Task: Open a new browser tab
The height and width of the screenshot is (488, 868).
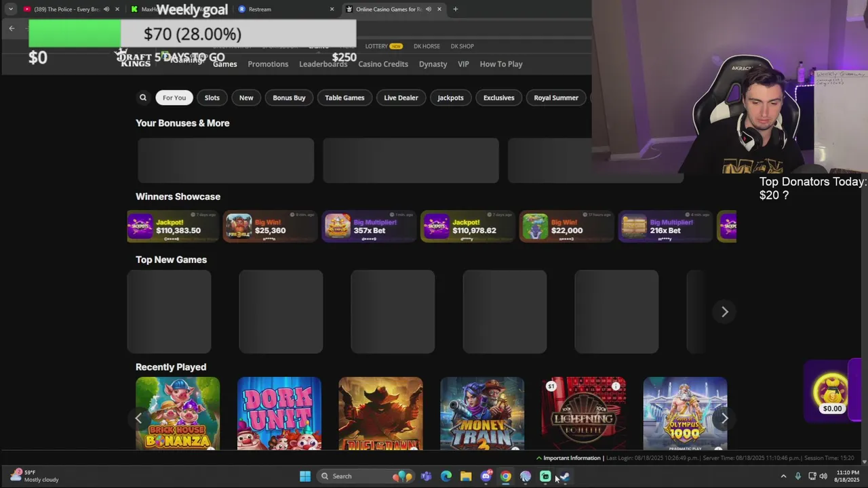Action: 455,9
